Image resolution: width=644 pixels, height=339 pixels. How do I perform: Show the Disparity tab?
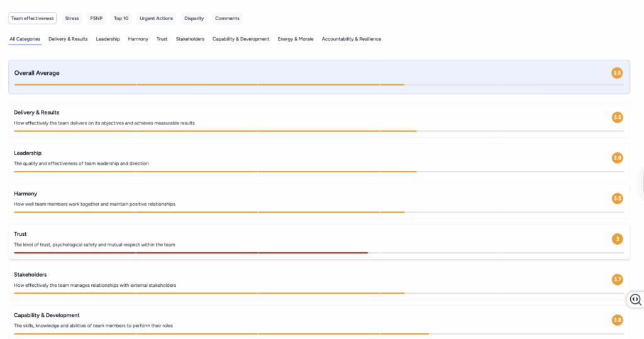click(194, 19)
